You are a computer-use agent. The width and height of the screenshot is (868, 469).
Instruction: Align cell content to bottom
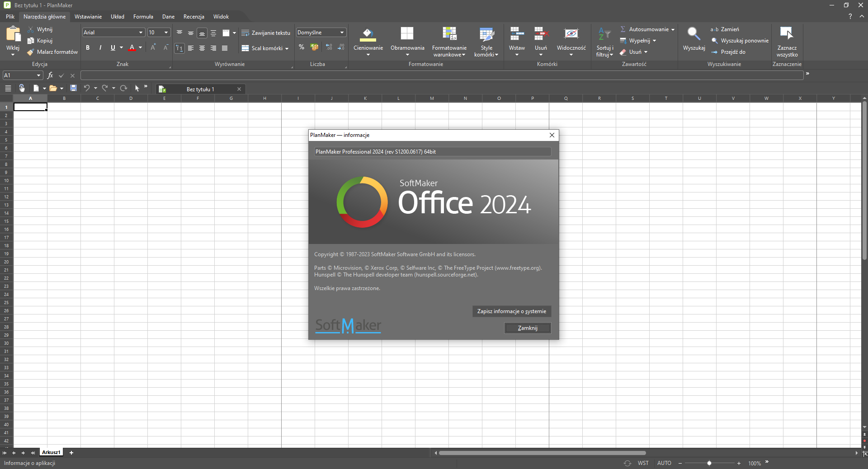click(x=202, y=33)
